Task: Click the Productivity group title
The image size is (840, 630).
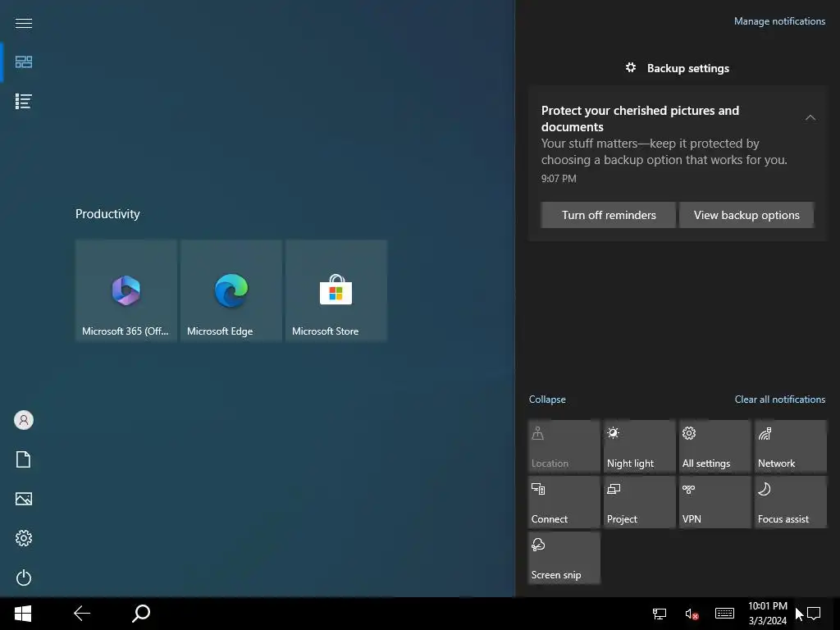Action: [107, 214]
